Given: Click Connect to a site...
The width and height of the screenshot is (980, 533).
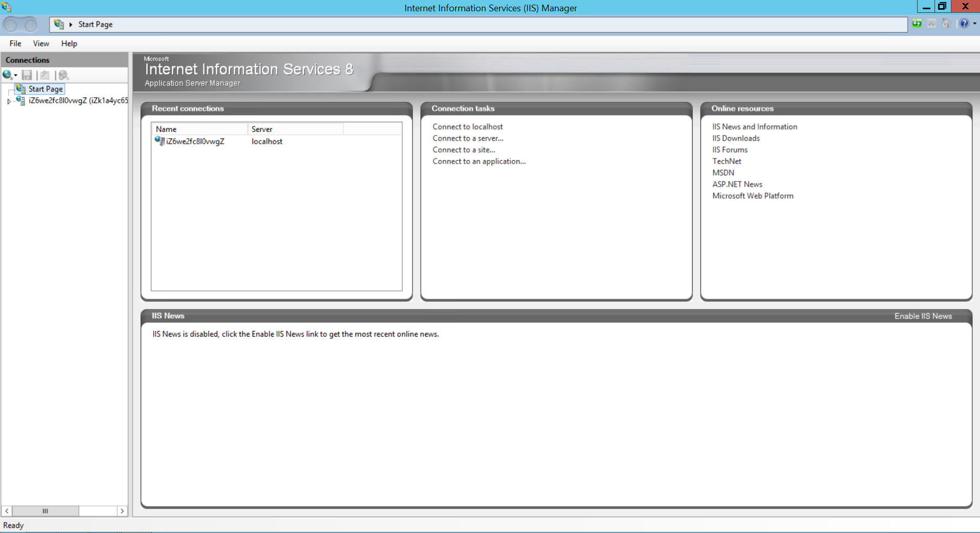Looking at the screenshot, I should (464, 150).
